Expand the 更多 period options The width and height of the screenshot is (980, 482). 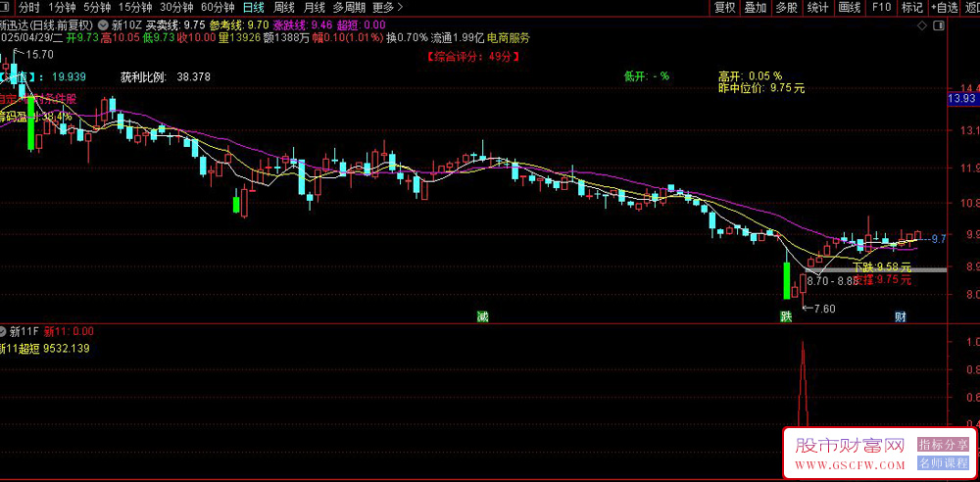[387, 8]
